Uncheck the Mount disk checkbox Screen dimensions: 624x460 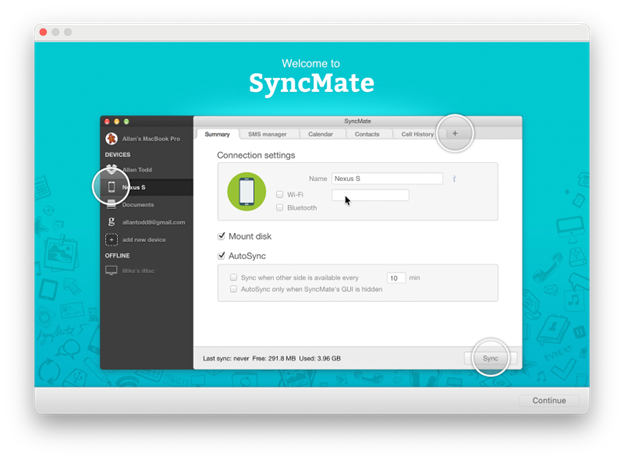coord(222,236)
